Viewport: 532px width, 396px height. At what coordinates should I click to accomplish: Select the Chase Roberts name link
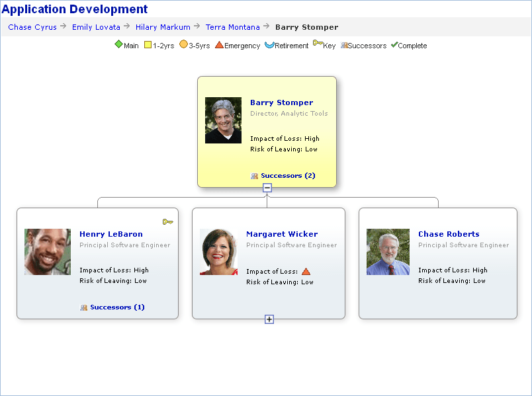(449, 234)
